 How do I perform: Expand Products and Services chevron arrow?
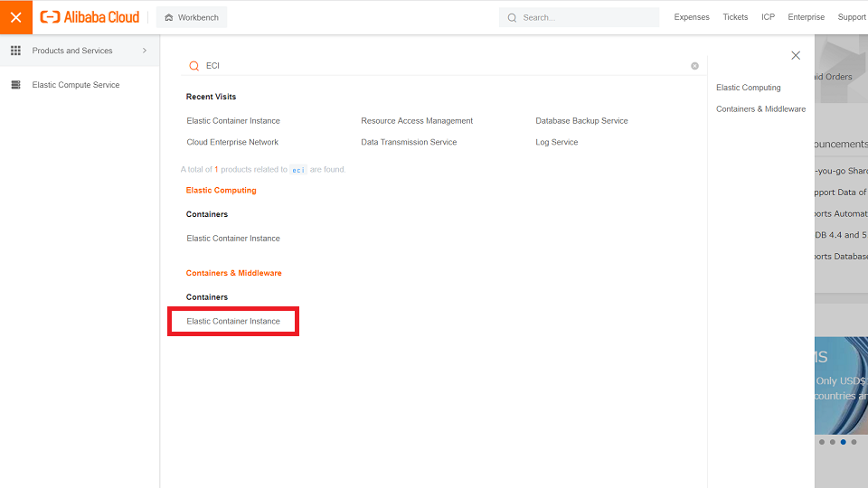pos(145,51)
